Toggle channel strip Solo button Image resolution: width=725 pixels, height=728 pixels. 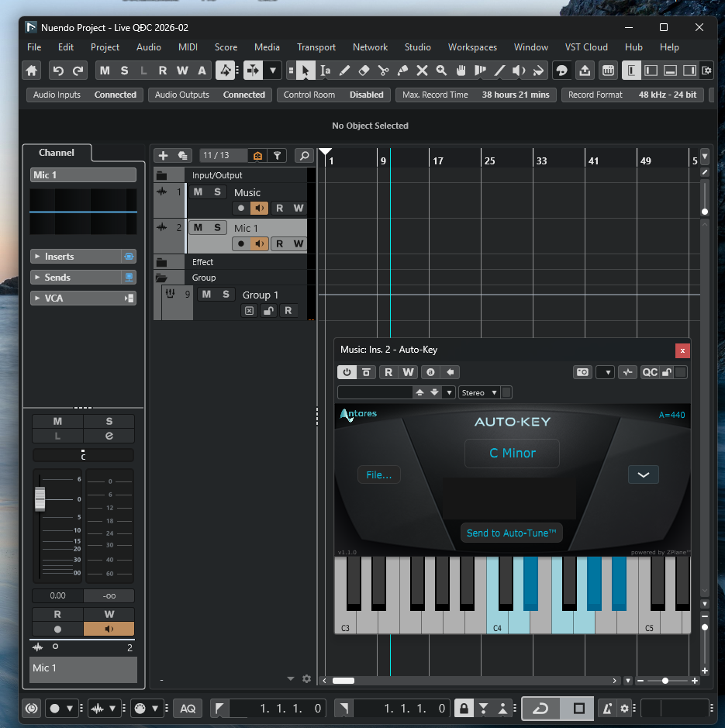109,421
